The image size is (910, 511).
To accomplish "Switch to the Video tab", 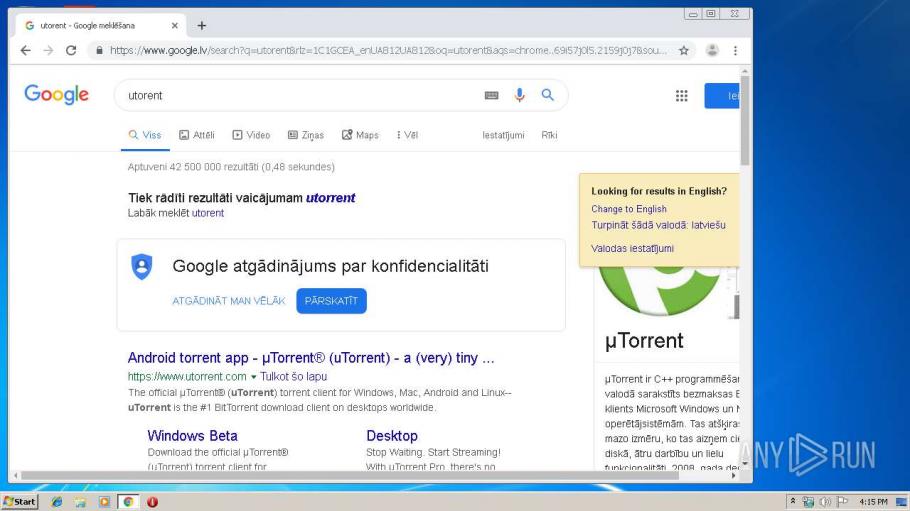I will [x=251, y=135].
